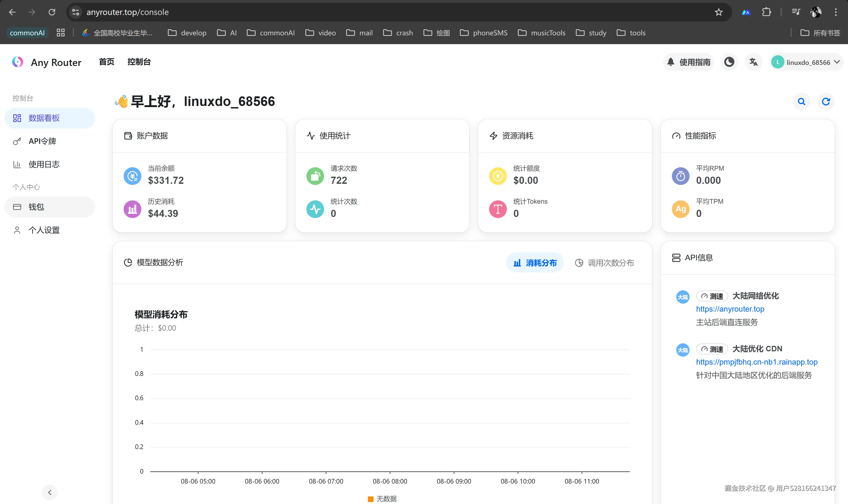
Task: Collapse the sidebar with the chevron button
Action: [50, 492]
